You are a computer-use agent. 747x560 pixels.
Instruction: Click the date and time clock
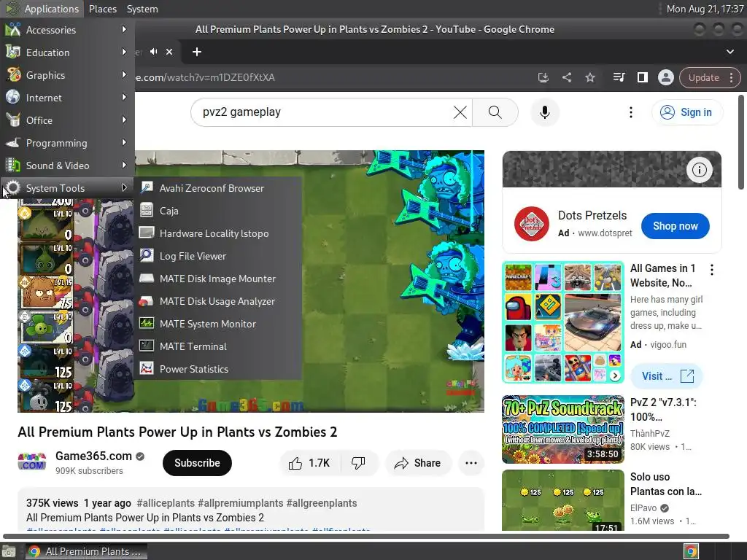705,9
